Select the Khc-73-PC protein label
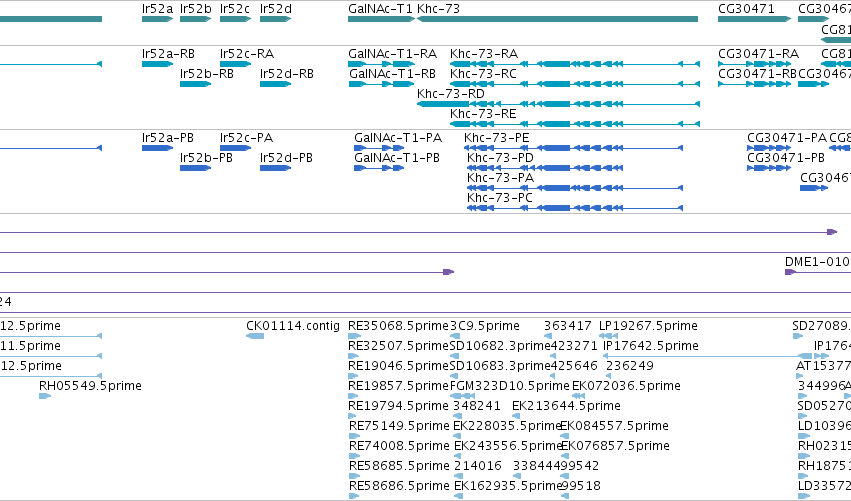Screen dimensions: 851x501 [500, 198]
